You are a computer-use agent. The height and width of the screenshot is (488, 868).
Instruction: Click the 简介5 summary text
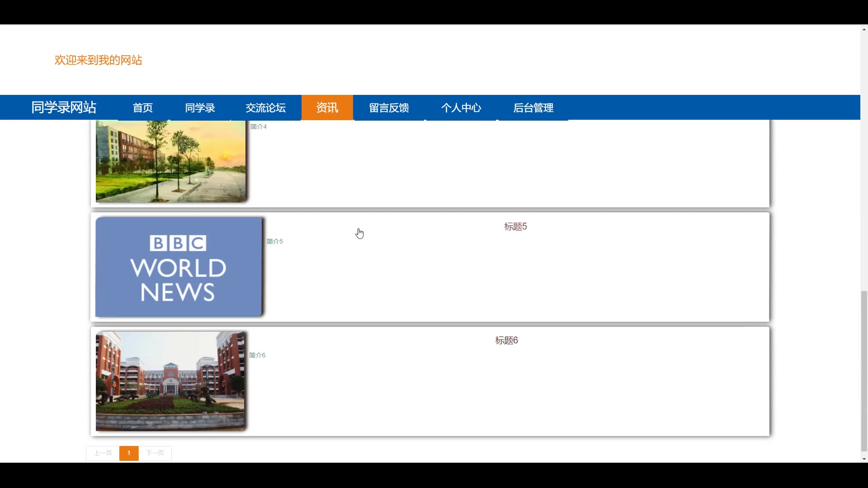(x=274, y=241)
